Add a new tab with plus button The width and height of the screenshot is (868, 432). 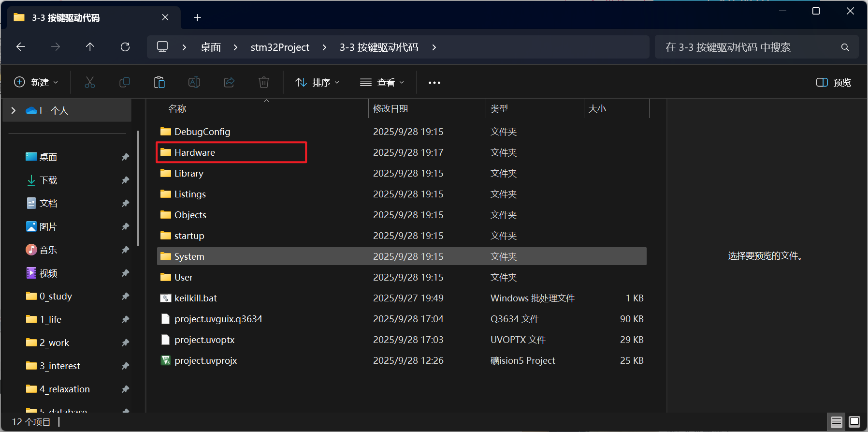click(197, 18)
